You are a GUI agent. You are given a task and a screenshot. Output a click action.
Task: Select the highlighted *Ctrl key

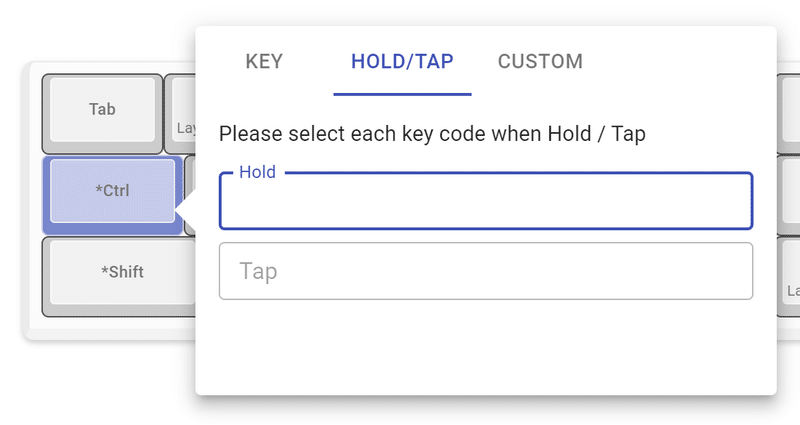pos(112,190)
